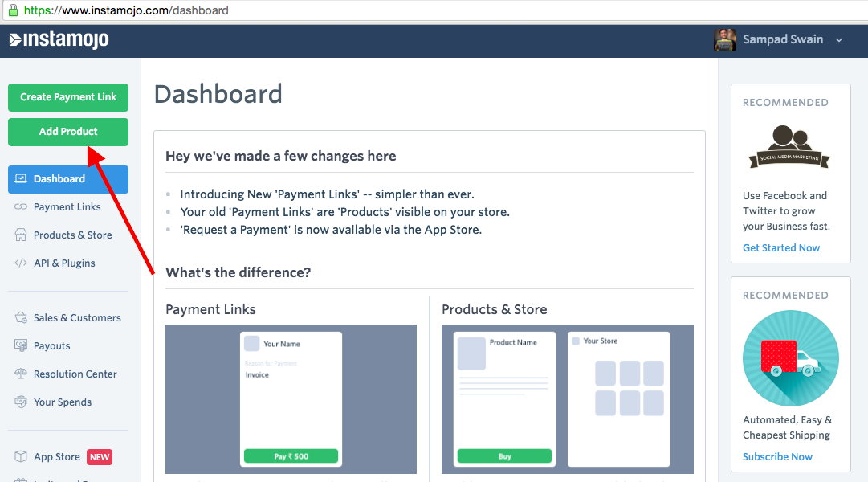Click the user profile avatar photo
Viewport: 868px width, 482px height.
tap(725, 40)
